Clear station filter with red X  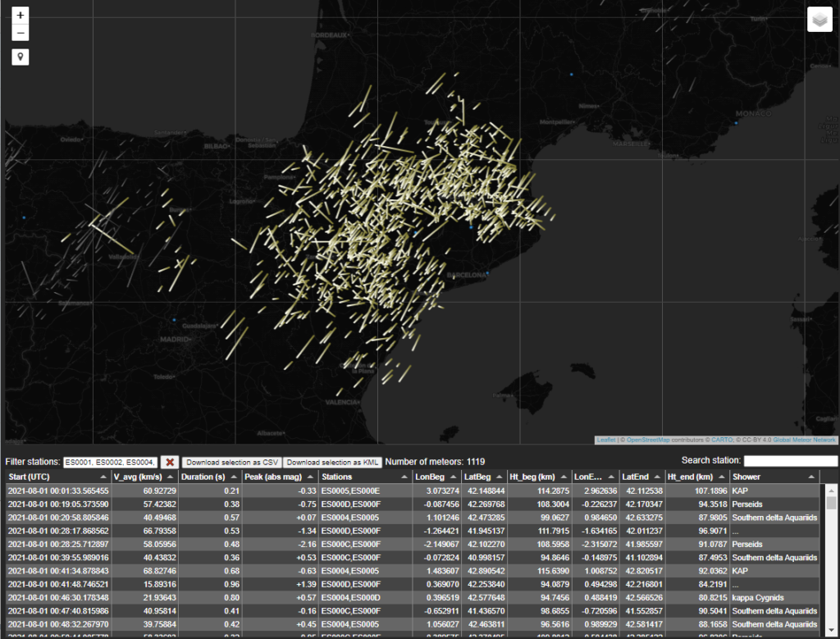(x=170, y=463)
